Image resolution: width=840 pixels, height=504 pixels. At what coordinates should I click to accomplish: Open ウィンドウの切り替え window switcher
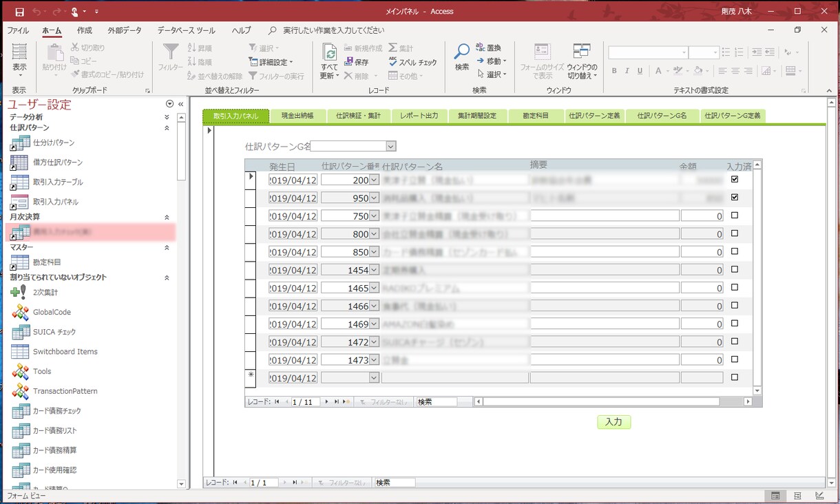tap(582, 62)
